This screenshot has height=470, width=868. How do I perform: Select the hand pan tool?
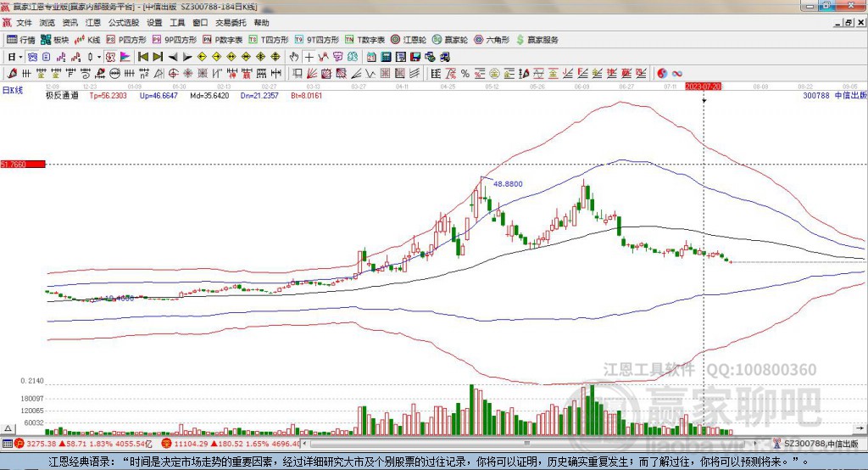294,57
